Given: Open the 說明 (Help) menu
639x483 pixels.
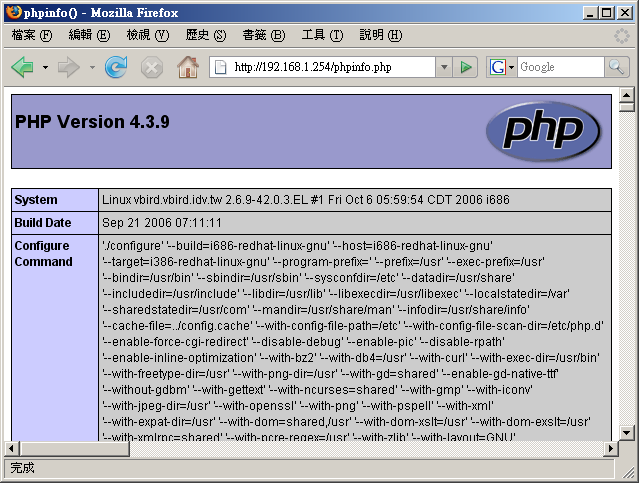Looking at the screenshot, I should click(x=380, y=35).
